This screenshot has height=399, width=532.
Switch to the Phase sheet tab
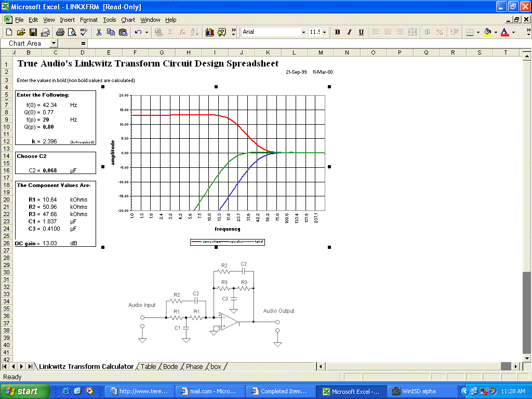pyautogui.click(x=194, y=366)
